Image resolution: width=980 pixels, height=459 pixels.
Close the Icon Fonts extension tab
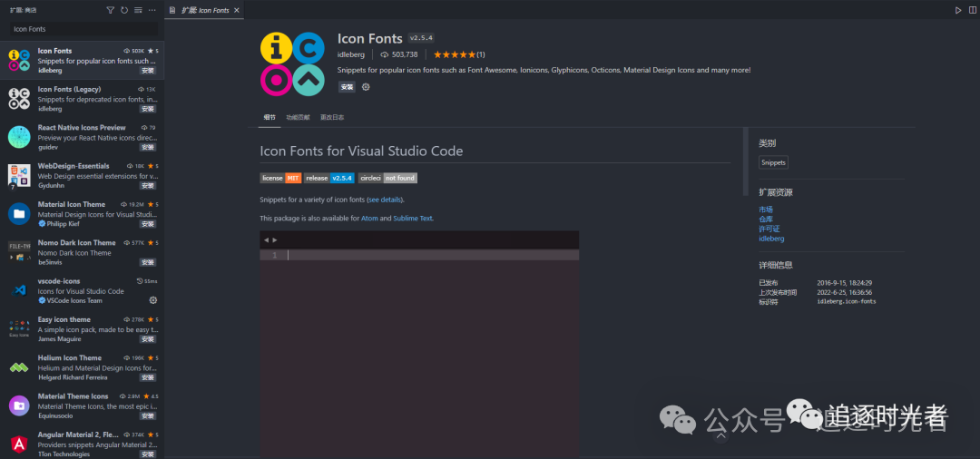click(x=236, y=10)
